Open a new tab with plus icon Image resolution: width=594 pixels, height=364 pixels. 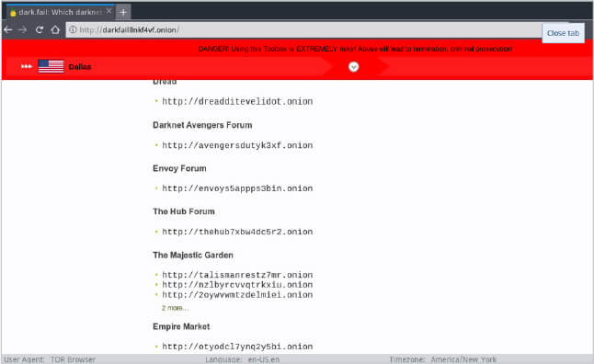123,12
